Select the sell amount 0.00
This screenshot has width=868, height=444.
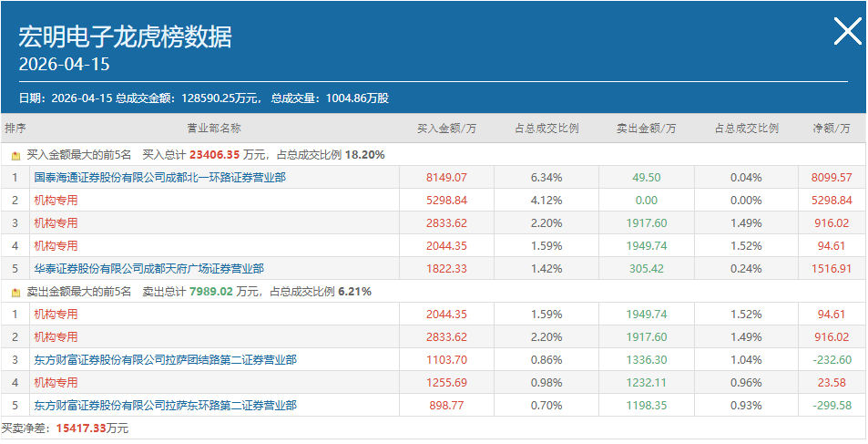pyautogui.click(x=647, y=200)
